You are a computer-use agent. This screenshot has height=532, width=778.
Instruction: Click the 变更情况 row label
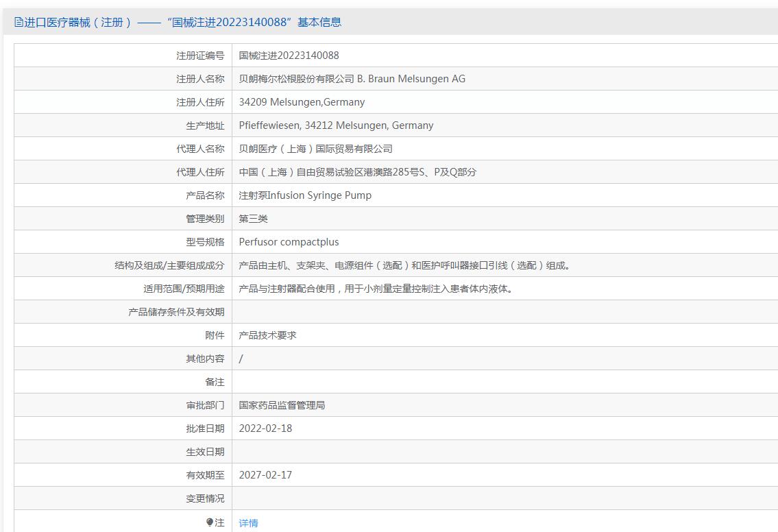[205, 499]
